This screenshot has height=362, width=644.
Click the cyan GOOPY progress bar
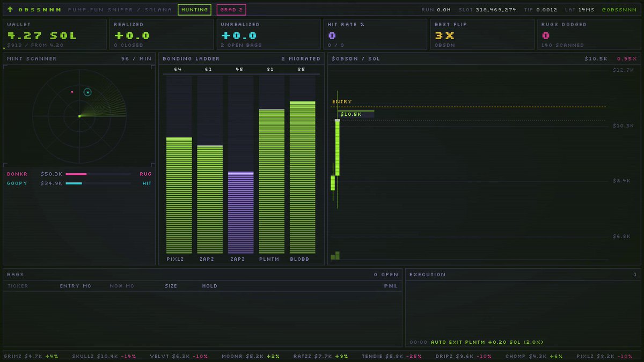pyautogui.click(x=74, y=183)
